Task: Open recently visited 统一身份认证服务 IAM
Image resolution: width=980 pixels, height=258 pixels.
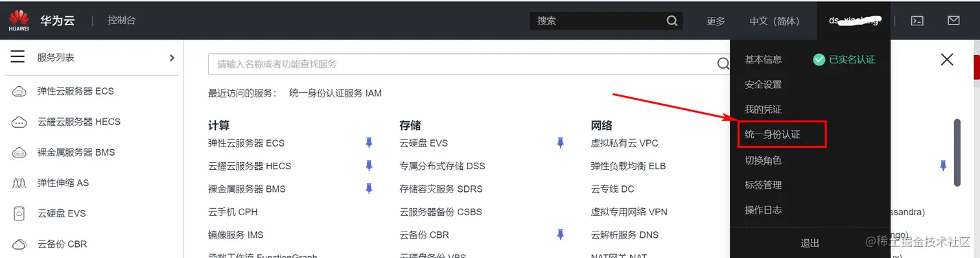Action: coord(335,93)
